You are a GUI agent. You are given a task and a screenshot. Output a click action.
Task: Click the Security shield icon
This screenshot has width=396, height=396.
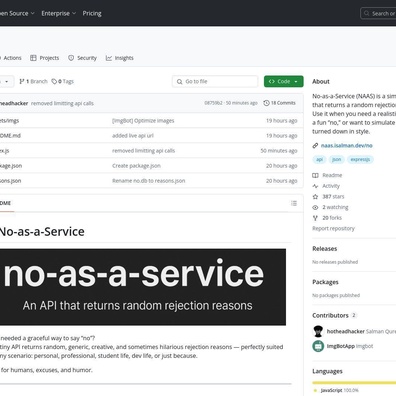point(71,58)
